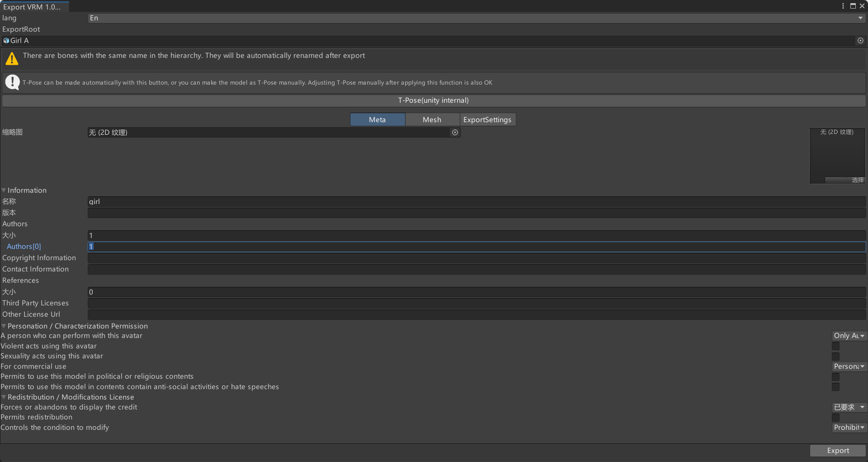The width and height of the screenshot is (868, 462).
Task: Switch to the Mesh tab
Action: (432, 120)
